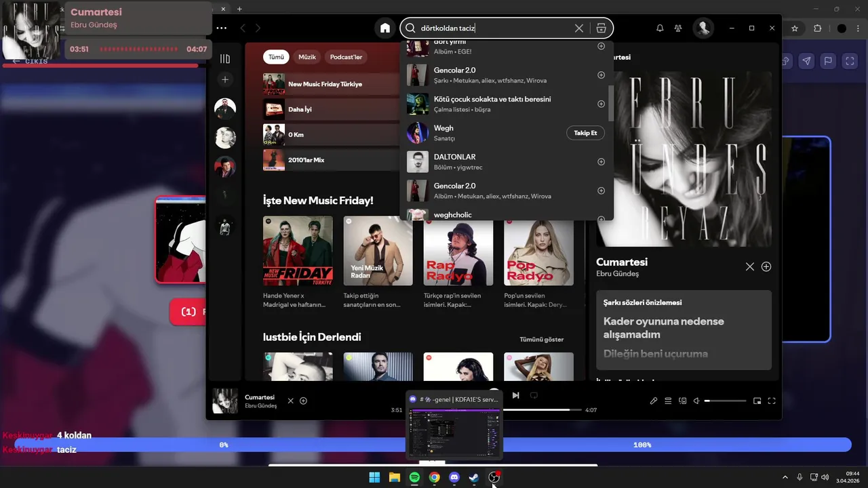Open the 0 Km shortcut row
This screenshot has width=868, height=488.
(331, 135)
